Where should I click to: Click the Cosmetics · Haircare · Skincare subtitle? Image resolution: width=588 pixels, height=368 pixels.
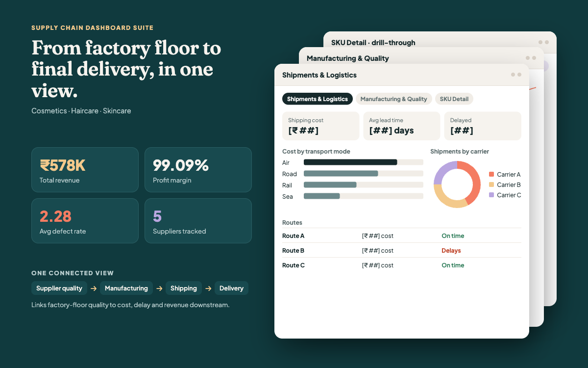81,111
